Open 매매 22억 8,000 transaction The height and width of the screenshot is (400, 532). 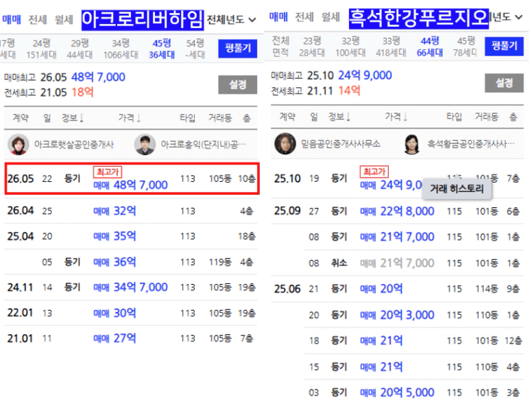tap(397, 211)
